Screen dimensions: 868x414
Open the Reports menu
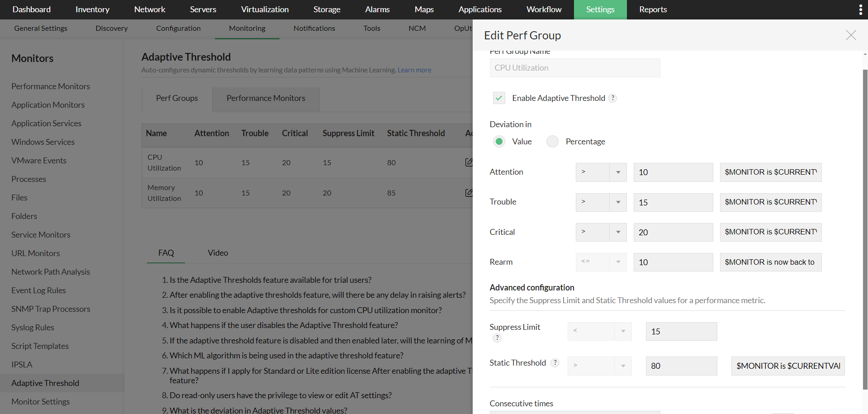(653, 10)
